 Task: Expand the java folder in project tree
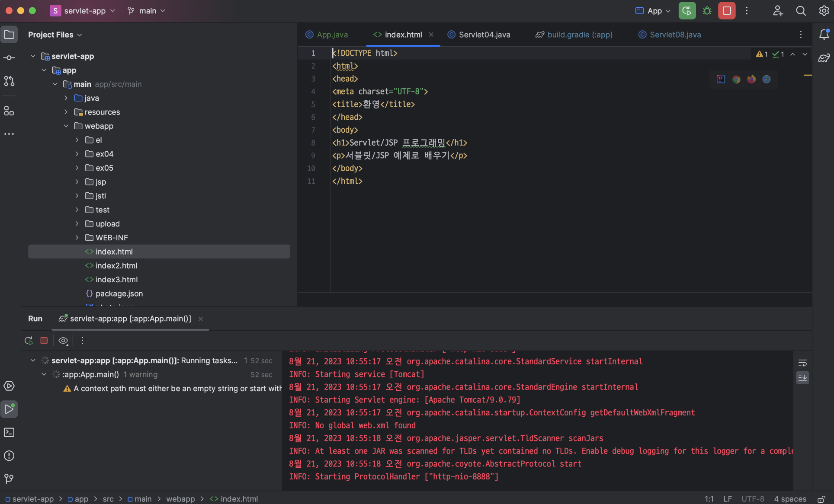point(66,98)
